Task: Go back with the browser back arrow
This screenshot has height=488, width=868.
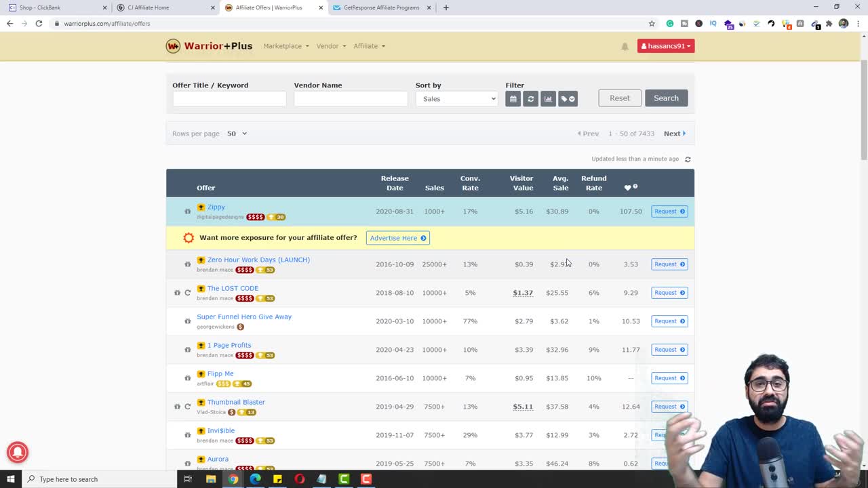Action: (9, 24)
